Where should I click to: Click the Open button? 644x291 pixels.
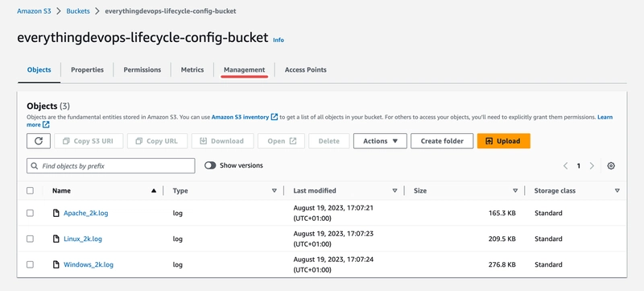click(281, 141)
